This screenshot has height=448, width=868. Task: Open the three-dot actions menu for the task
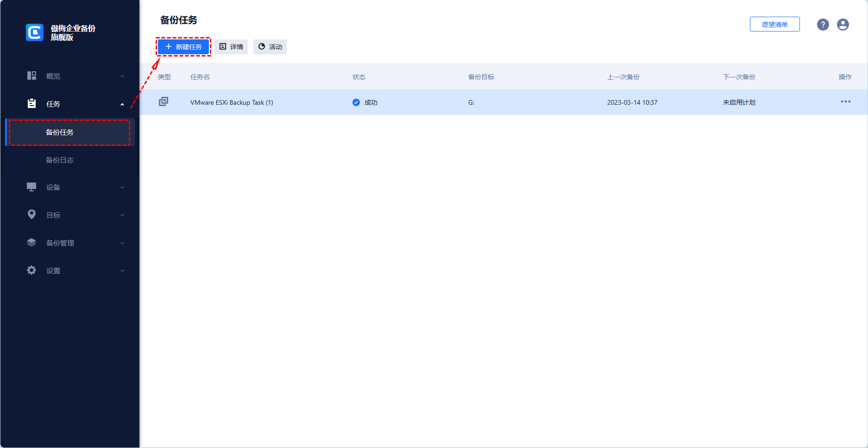coord(845,102)
